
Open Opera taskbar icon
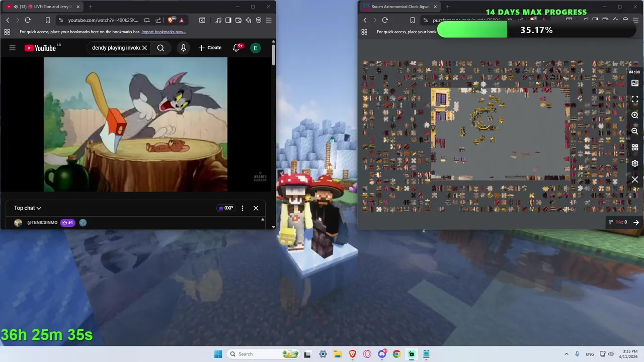coord(367,354)
